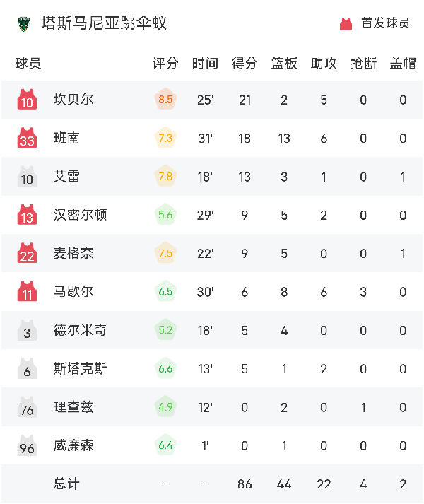Image resolution: width=424 pixels, height=504 pixels.
Task: Click 威廉森's number 96 jersey icon
Action: point(27,445)
